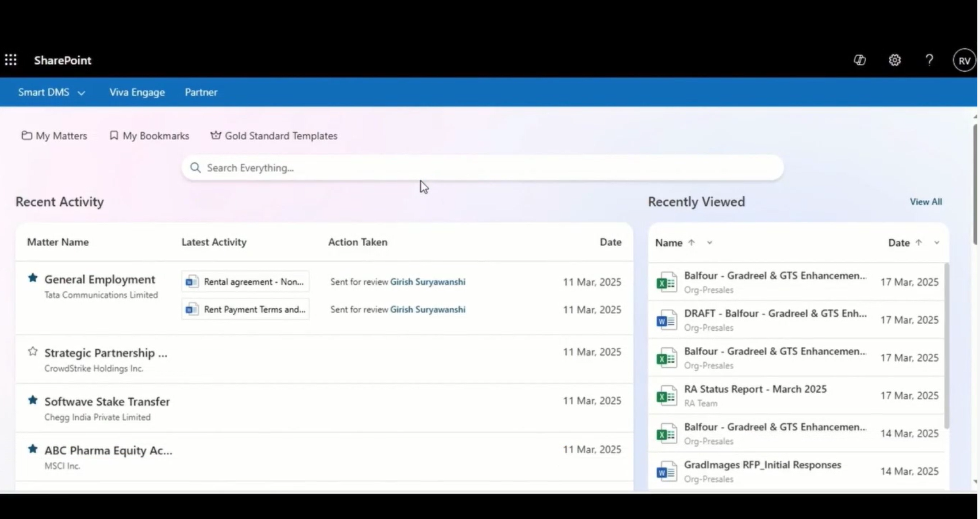Open GradImages RFP_Initial Responses file

click(x=762, y=465)
